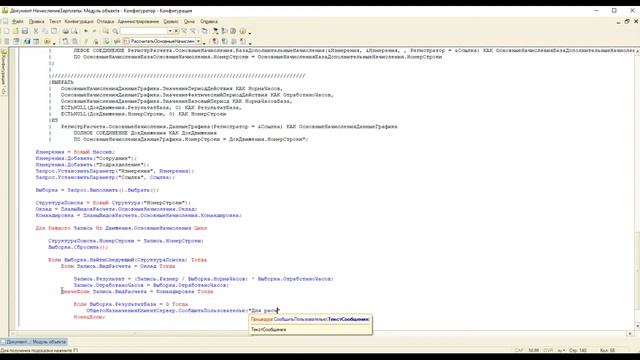640x360 pixels.
Task: Click the ТекстСообщения parameter hint tooltip
Action: coord(311,324)
